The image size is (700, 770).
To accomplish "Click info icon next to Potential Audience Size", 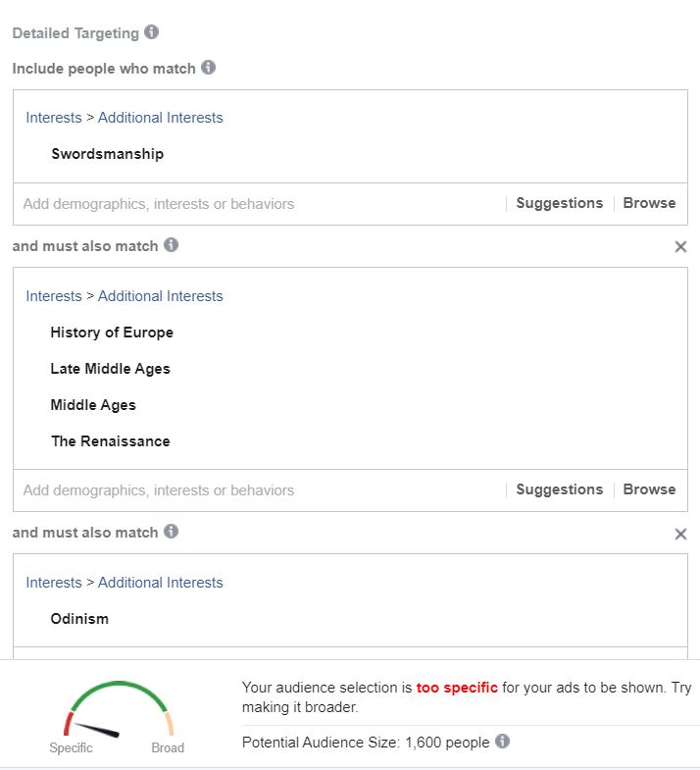I will [502, 741].
